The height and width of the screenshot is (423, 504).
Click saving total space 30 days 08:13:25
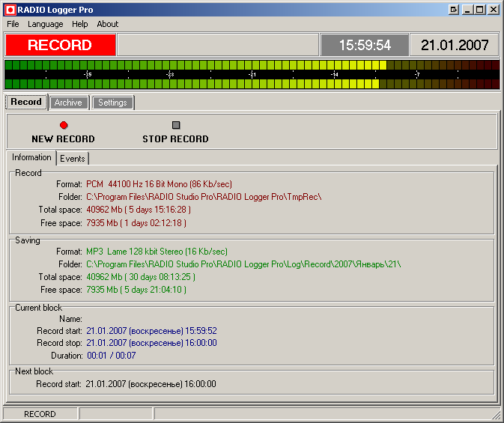[141, 277]
